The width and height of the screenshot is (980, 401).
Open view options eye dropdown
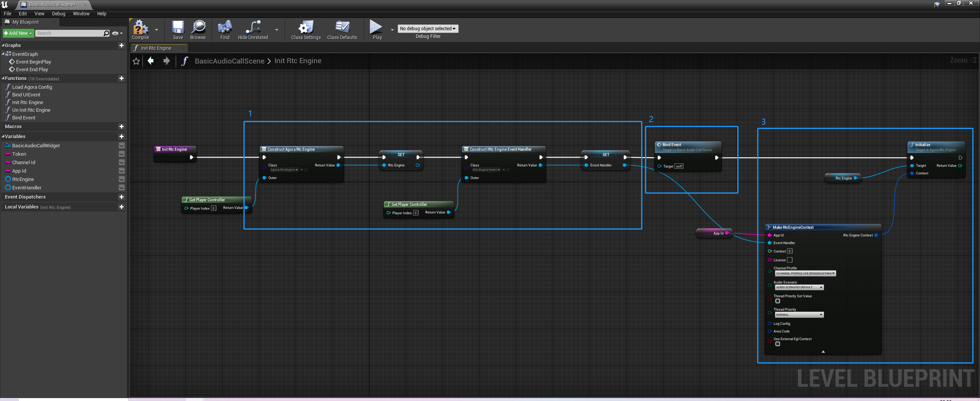coord(117,33)
